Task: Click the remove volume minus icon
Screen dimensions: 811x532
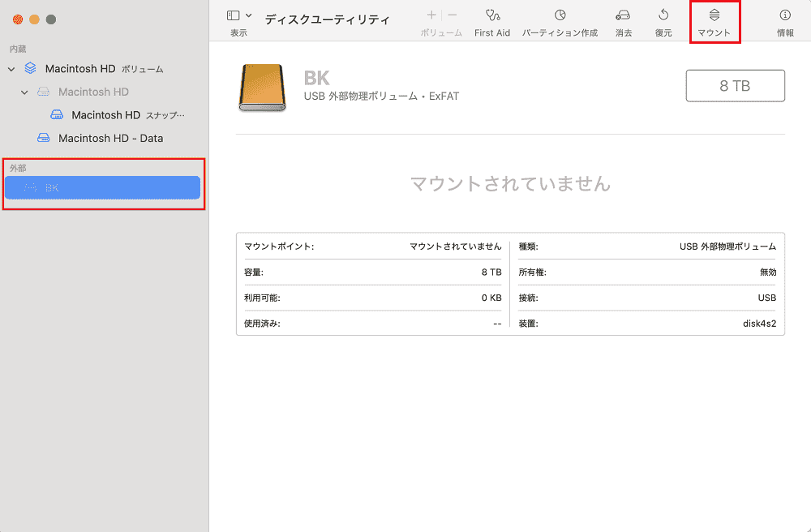Action: point(452,15)
